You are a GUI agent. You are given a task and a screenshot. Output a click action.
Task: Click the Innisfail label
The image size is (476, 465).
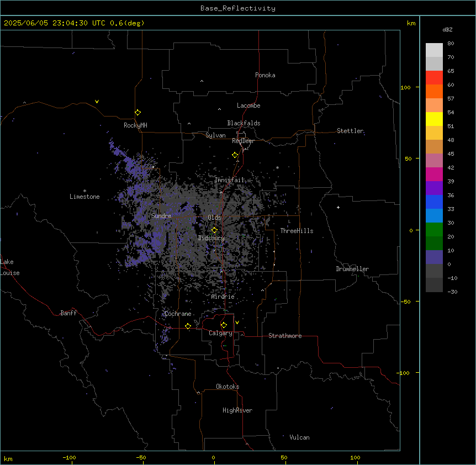pos(229,180)
